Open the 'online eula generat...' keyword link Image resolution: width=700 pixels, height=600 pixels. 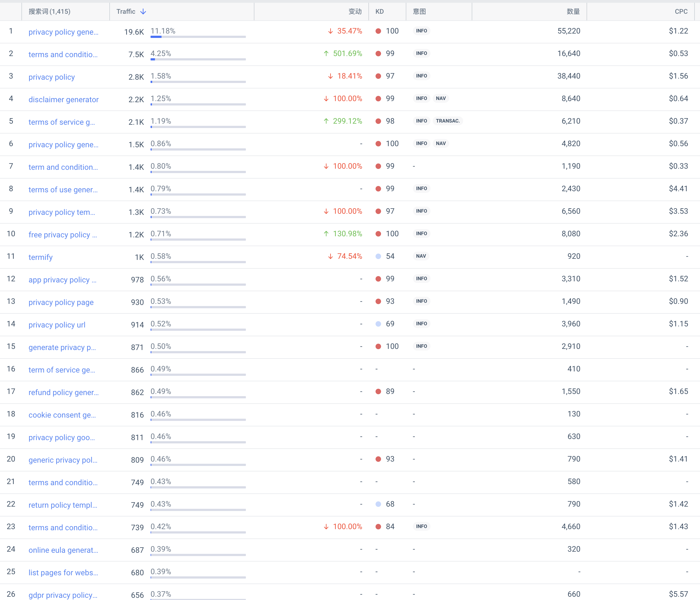coord(63,550)
